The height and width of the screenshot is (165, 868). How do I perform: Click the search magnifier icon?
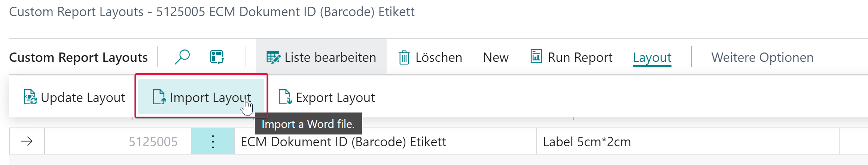[x=182, y=57]
